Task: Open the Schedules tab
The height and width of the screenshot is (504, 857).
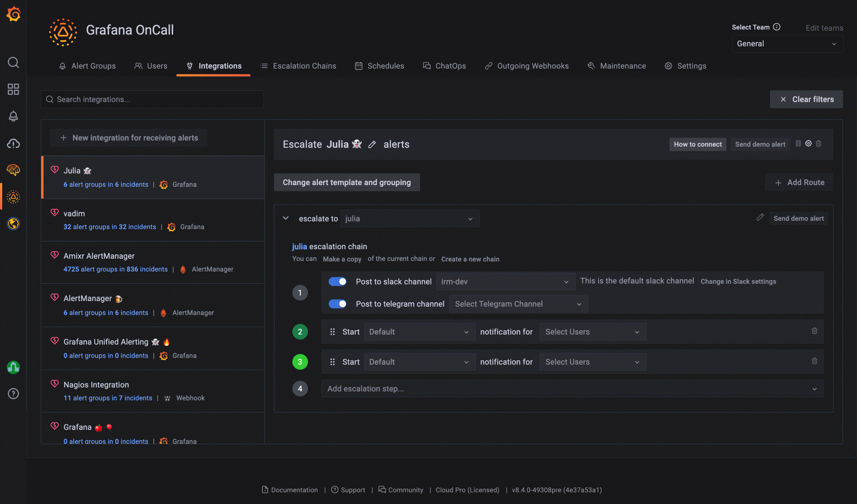Action: pos(385,66)
